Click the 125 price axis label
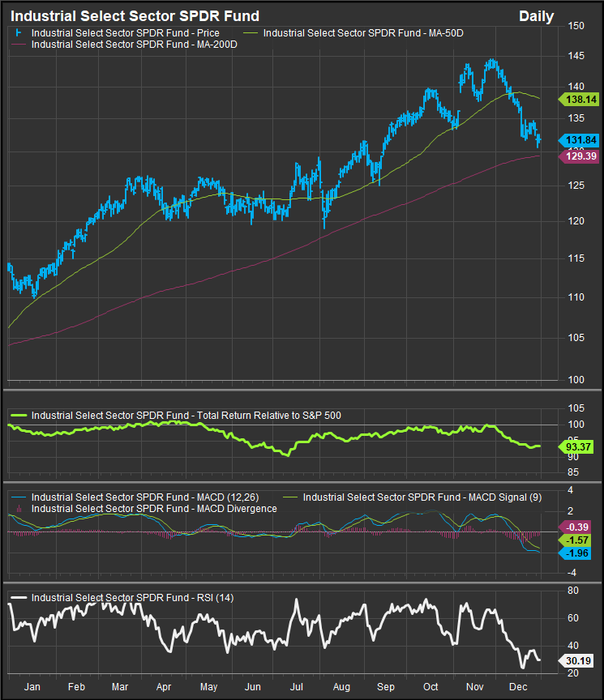Image resolution: width=604 pixels, height=700 pixels. click(x=576, y=186)
